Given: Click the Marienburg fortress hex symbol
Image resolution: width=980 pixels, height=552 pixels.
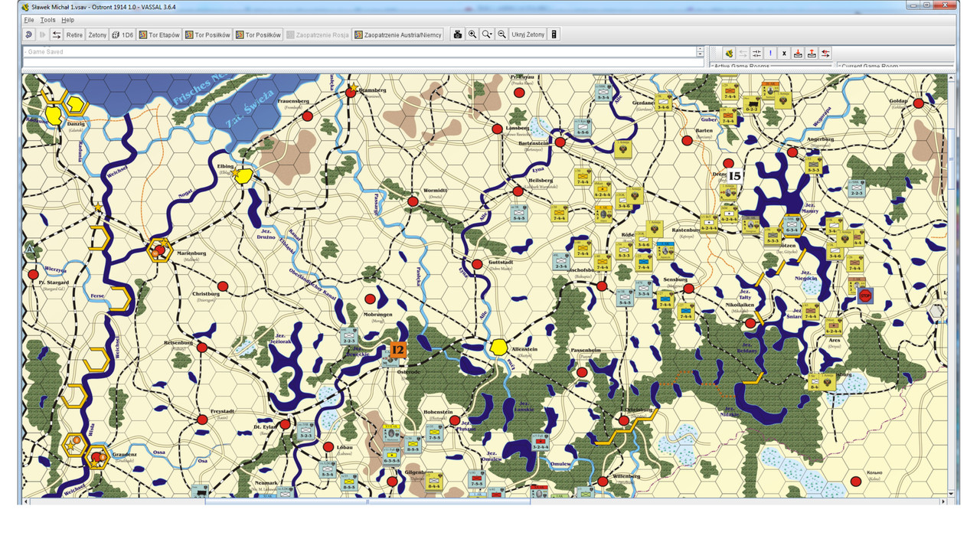Looking at the screenshot, I should (159, 249).
